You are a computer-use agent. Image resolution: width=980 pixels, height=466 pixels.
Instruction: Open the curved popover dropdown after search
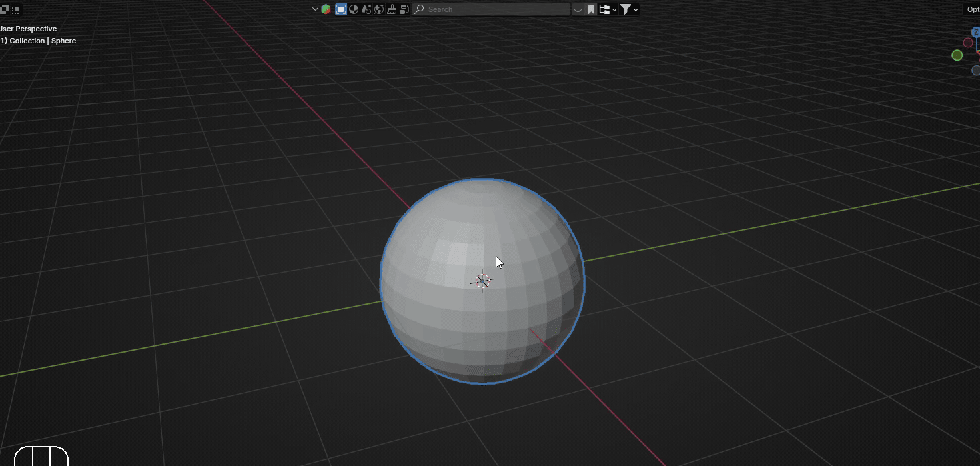tap(578, 9)
